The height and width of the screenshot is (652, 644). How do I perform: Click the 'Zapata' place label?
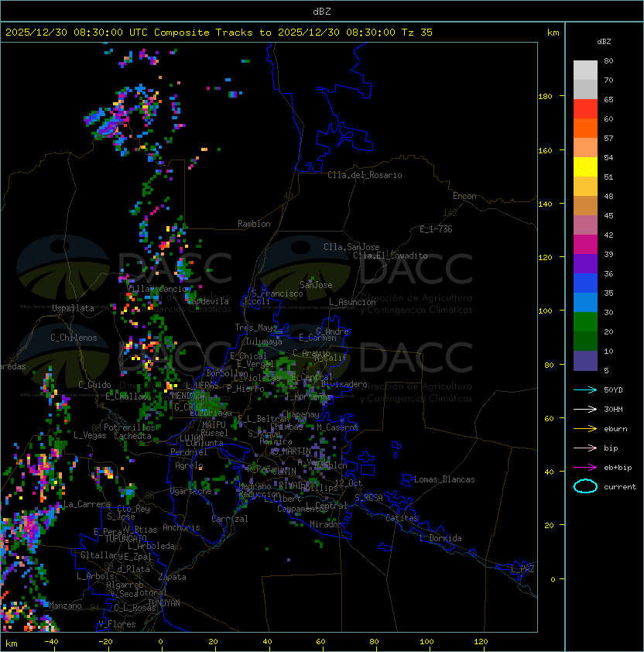click(172, 577)
